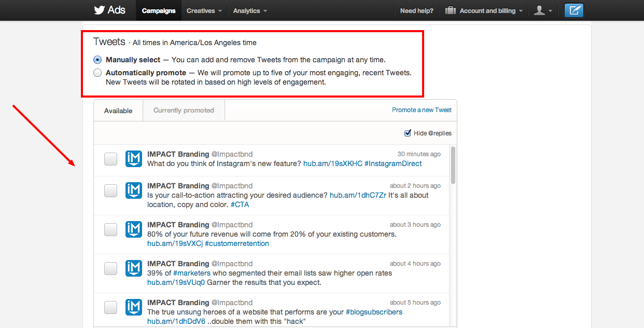Check the call-to-action tweet checkbox

pyautogui.click(x=110, y=191)
